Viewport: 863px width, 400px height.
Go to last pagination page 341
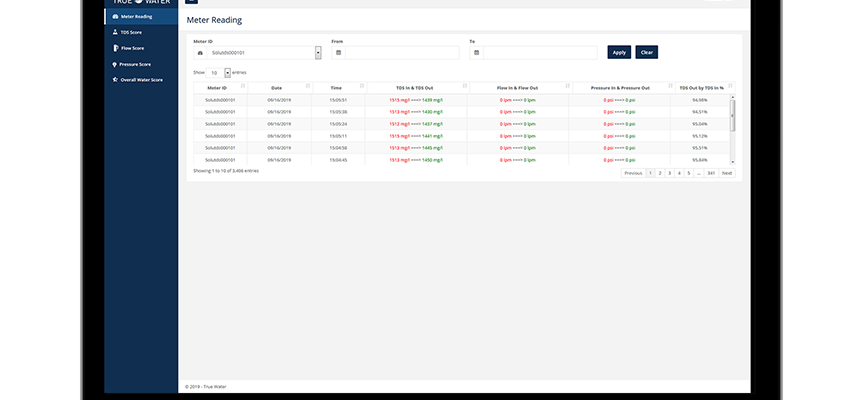711,173
